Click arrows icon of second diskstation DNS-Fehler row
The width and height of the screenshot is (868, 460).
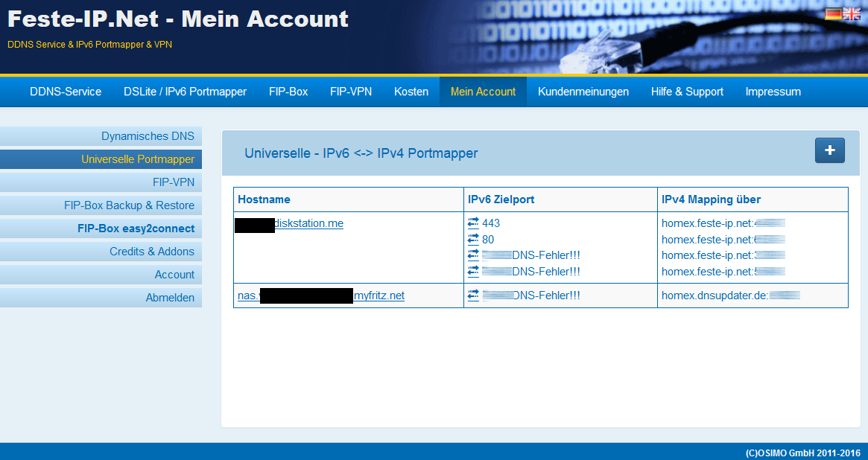pyautogui.click(x=473, y=271)
